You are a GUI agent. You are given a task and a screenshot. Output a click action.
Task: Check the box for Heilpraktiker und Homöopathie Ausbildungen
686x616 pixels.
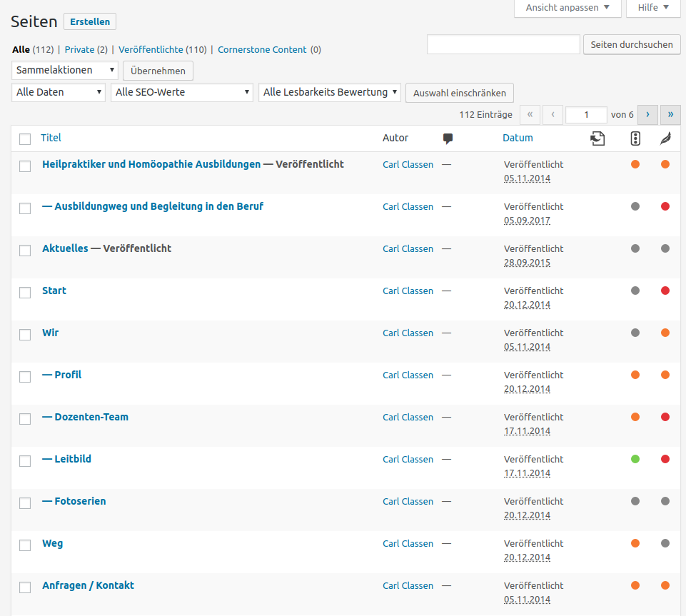(25, 166)
